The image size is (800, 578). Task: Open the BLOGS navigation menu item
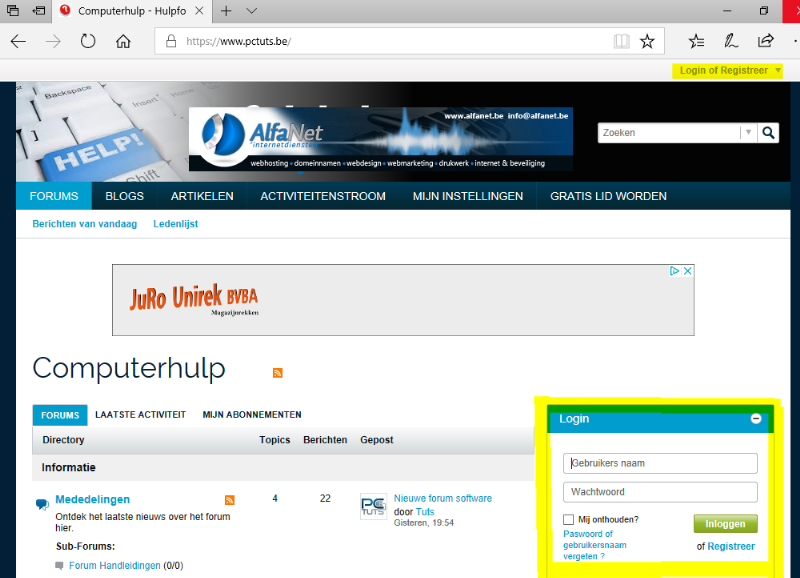click(x=124, y=196)
